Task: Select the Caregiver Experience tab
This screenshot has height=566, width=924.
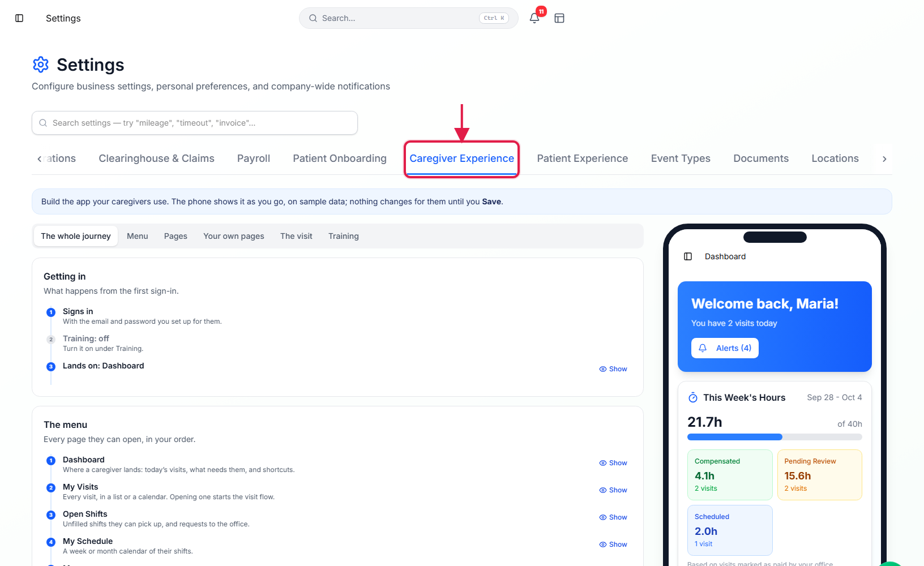Action: coord(462,158)
